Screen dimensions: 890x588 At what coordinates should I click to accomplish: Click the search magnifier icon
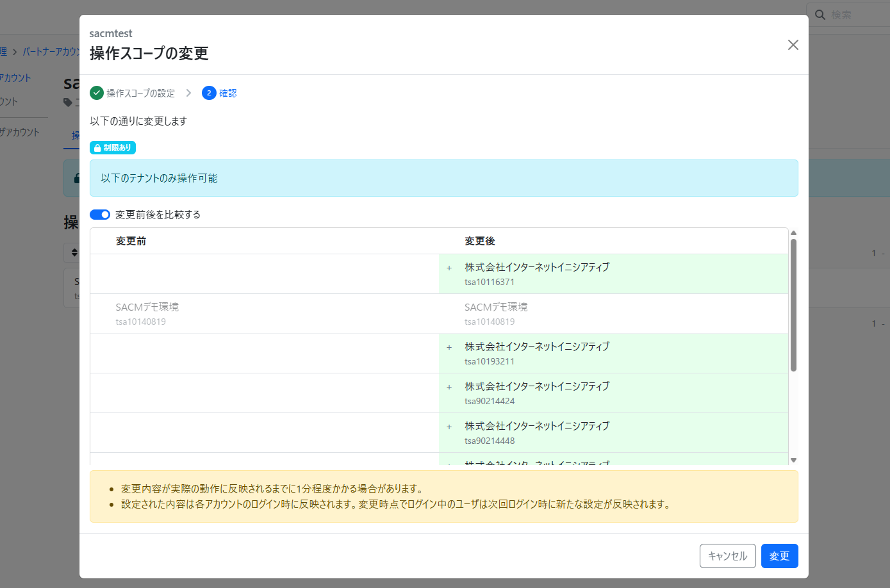point(820,15)
